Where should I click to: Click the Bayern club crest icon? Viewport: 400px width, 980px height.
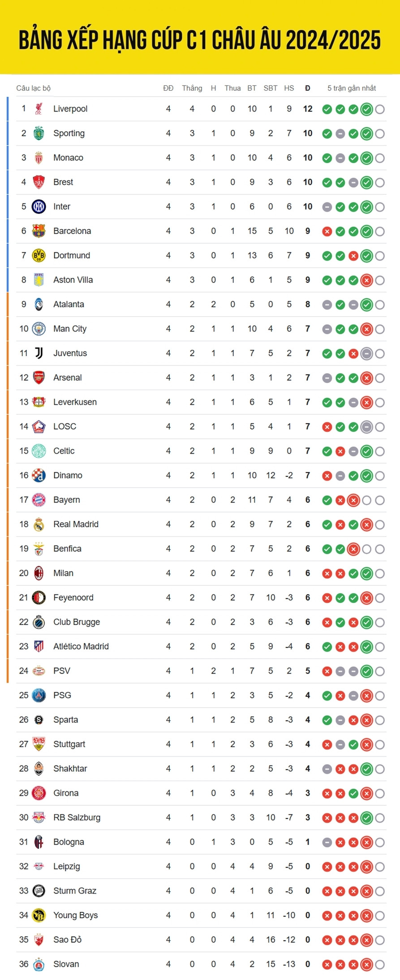tap(39, 500)
